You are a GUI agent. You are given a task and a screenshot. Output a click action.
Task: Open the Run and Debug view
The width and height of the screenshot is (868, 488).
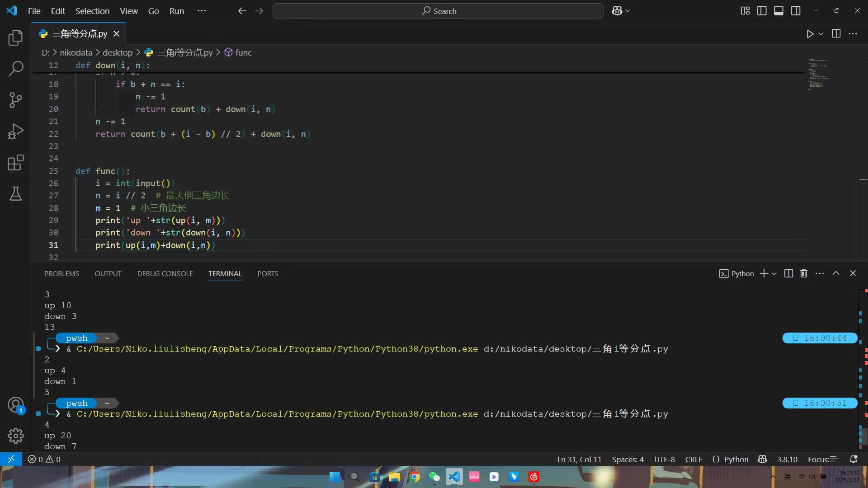[x=15, y=131]
